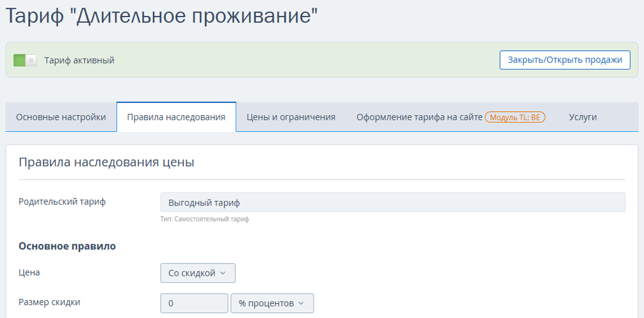The height and width of the screenshot is (318, 644).
Task: Click the orange 'Модуль TL: BE' badge
Action: tap(515, 117)
